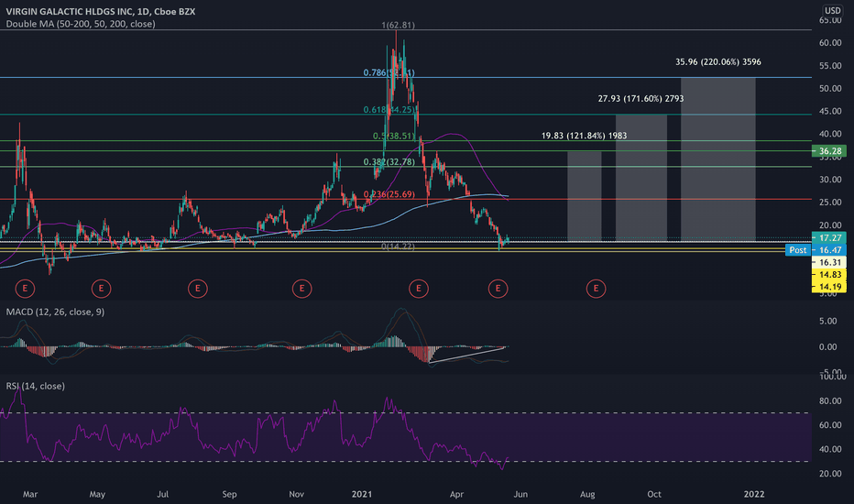Click the earnings marker below May 2020

click(x=101, y=289)
